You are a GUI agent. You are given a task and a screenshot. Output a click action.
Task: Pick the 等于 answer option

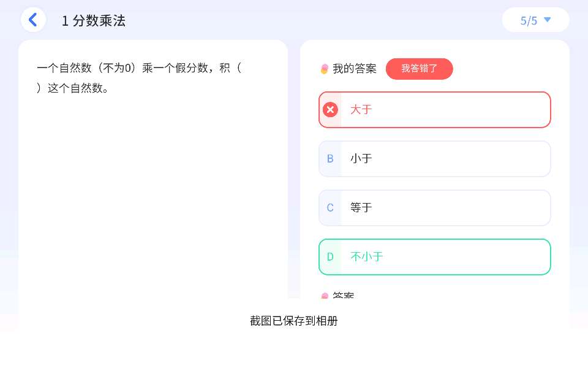point(435,208)
